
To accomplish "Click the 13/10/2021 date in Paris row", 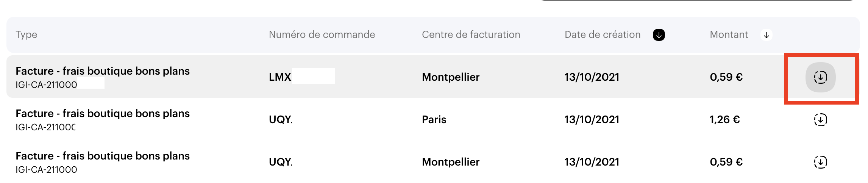I will pyautogui.click(x=592, y=120).
